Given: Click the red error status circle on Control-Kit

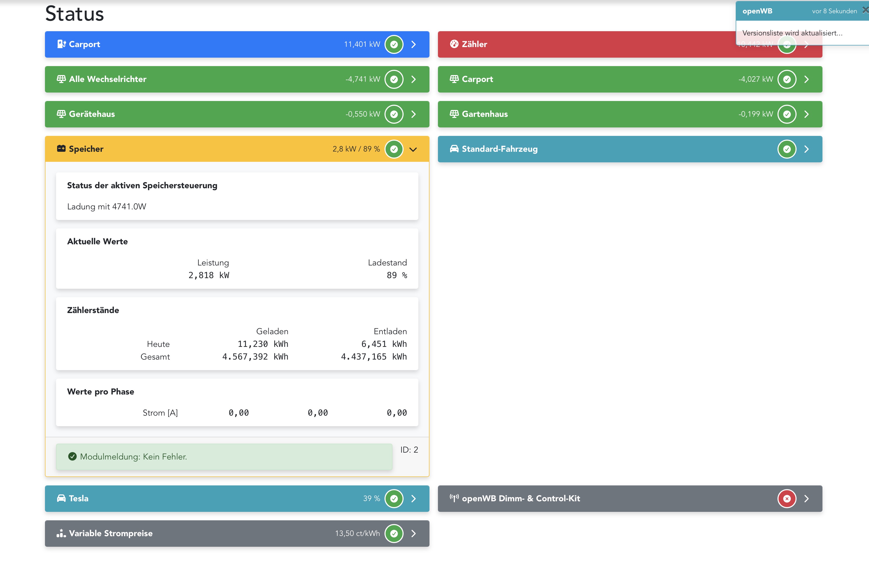Looking at the screenshot, I should [x=787, y=499].
